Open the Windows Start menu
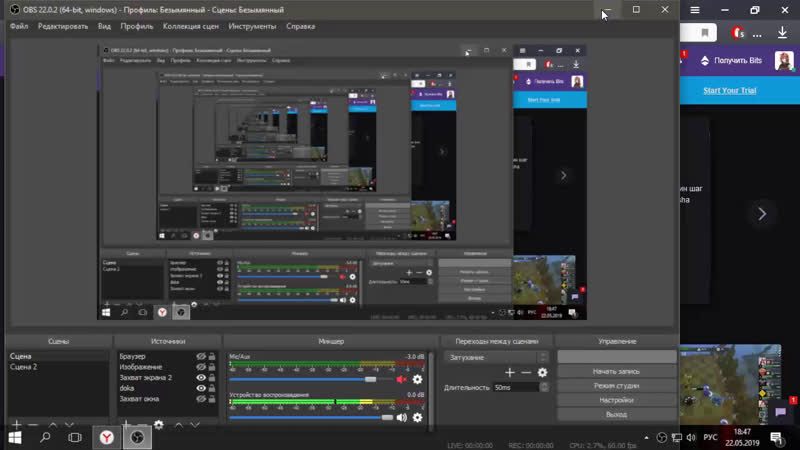The width and height of the screenshot is (800, 450). (15, 438)
